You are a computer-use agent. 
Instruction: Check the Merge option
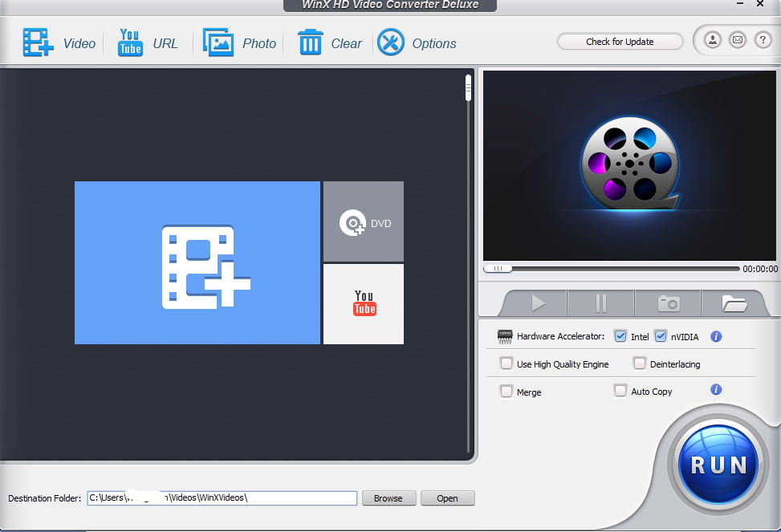point(506,392)
